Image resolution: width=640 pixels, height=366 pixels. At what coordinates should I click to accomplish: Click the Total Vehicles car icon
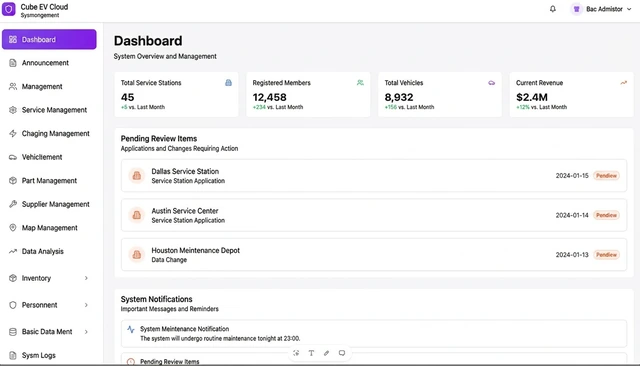pos(492,83)
